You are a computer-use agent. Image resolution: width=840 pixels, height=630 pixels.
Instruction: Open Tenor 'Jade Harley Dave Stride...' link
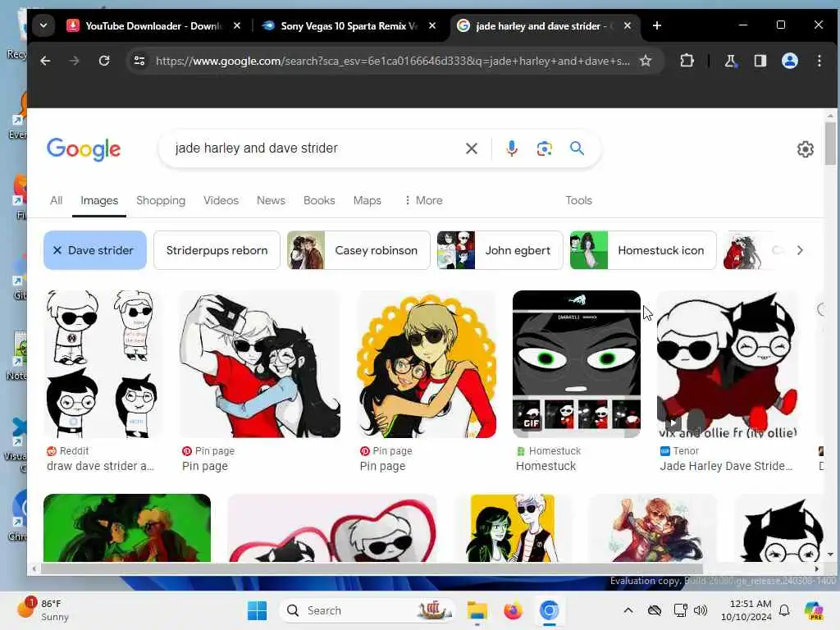click(x=726, y=466)
